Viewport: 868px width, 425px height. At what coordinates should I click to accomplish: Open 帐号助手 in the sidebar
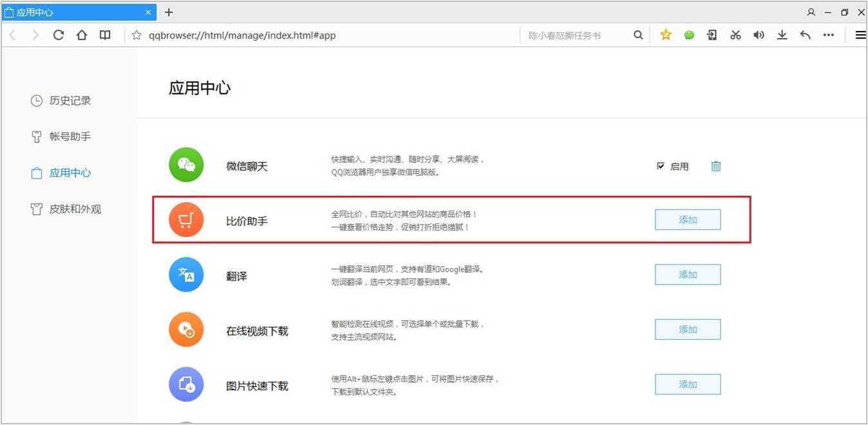61,137
